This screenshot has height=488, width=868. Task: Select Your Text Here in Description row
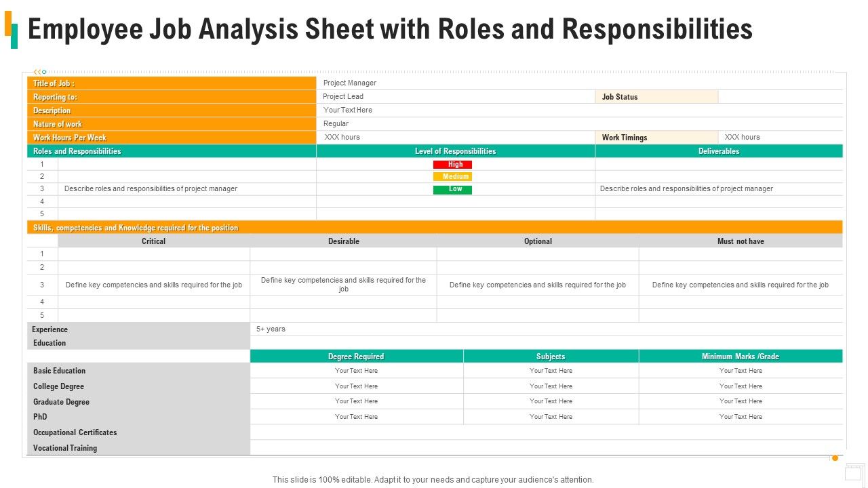pyautogui.click(x=348, y=110)
